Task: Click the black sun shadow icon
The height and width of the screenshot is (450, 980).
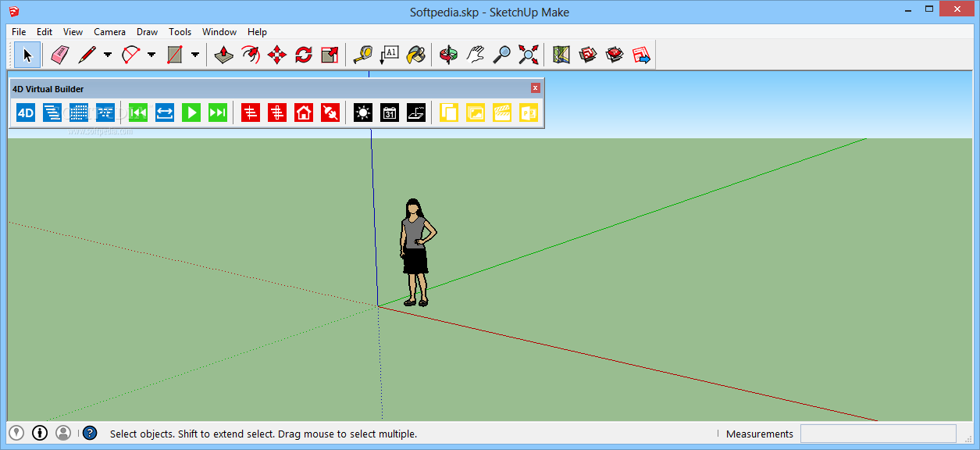Action: [x=363, y=112]
